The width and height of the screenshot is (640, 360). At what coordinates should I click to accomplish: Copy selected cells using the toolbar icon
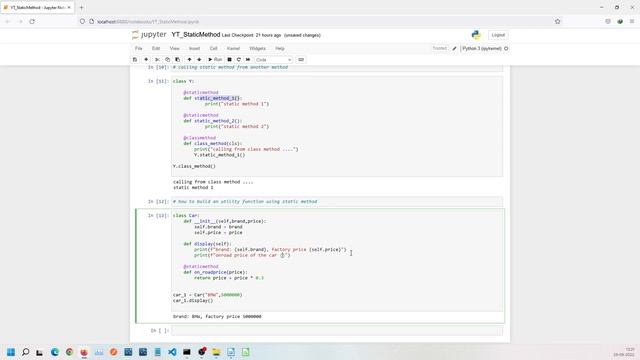[167, 60]
